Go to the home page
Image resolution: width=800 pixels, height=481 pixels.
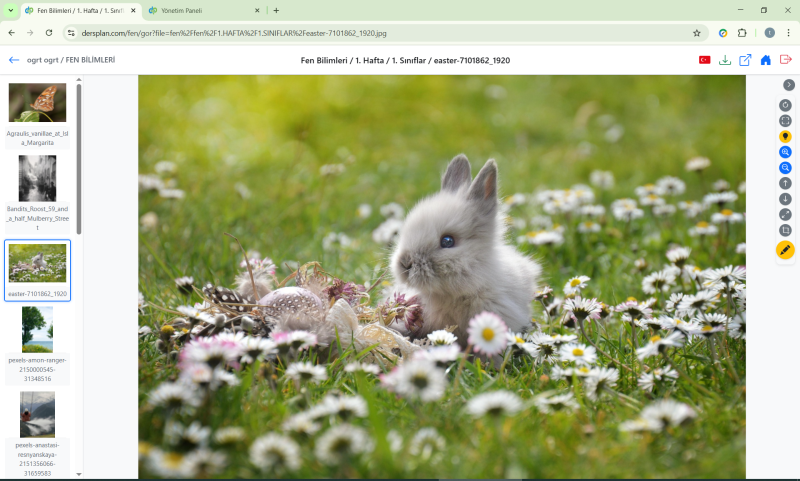pyautogui.click(x=765, y=60)
